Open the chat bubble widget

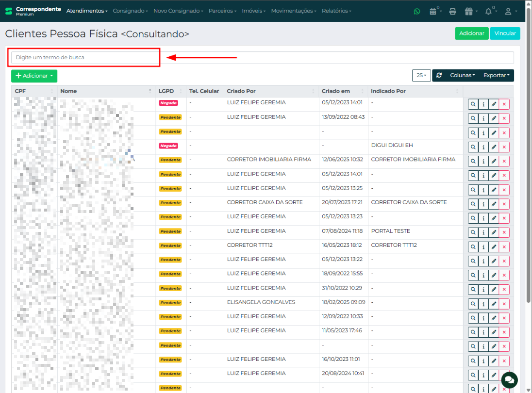(509, 379)
